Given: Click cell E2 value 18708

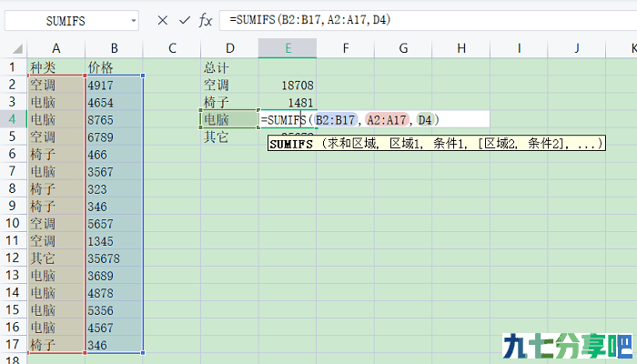Looking at the screenshot, I should (x=288, y=85).
